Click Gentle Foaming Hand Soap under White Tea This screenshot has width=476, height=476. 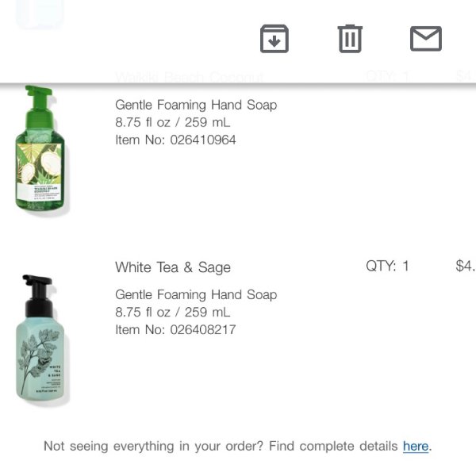click(x=196, y=295)
